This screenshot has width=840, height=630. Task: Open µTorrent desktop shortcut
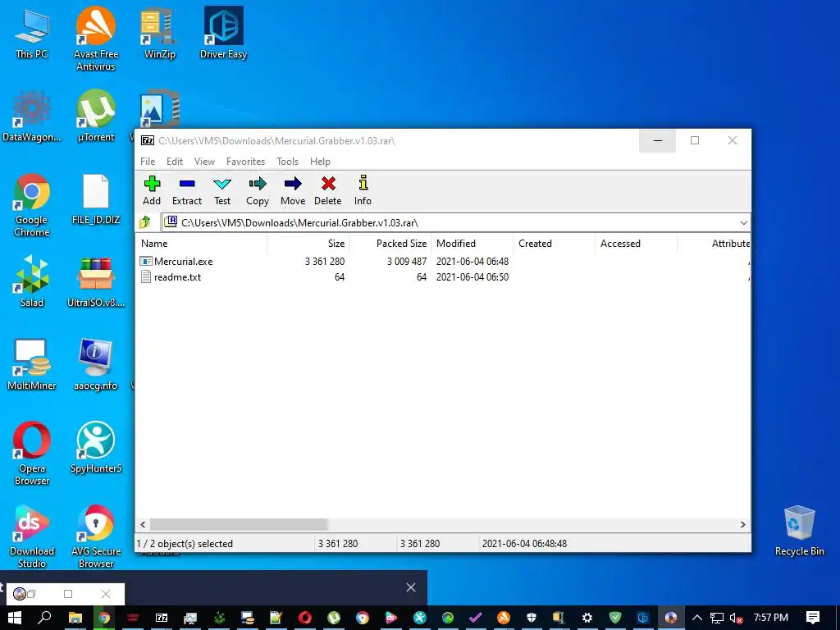[96, 116]
